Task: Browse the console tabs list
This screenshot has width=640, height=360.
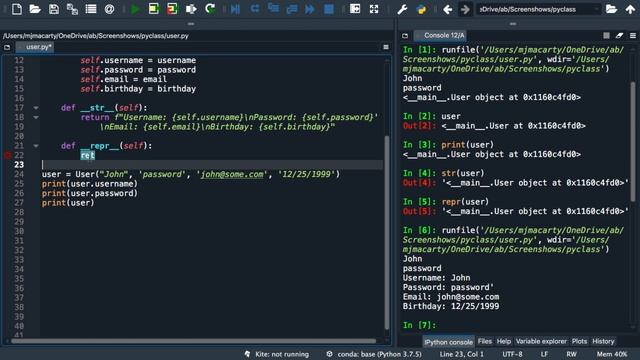Action: click(x=405, y=36)
